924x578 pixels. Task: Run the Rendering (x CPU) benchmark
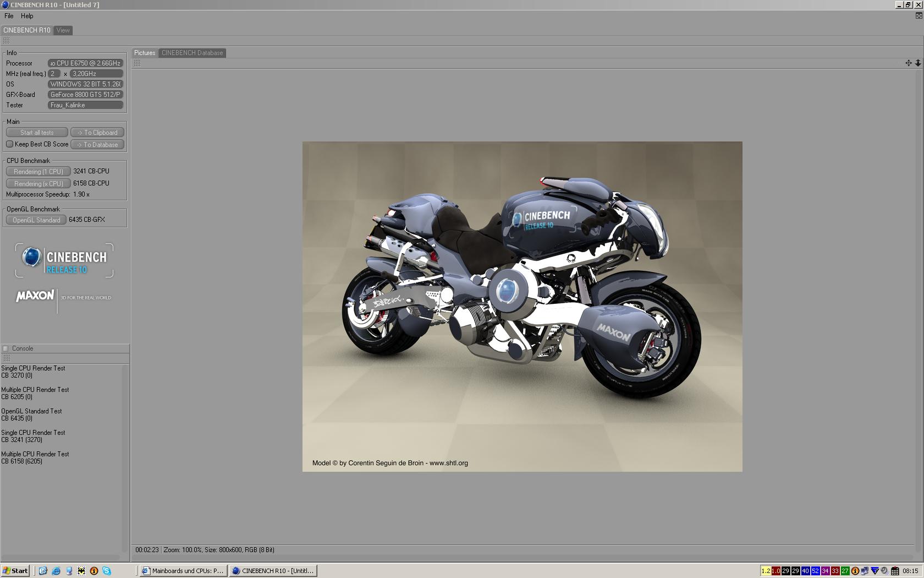click(38, 184)
